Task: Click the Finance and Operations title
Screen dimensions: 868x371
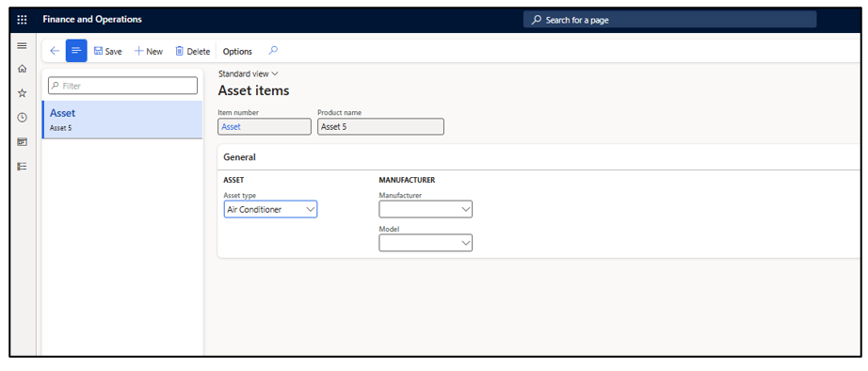Action: pos(92,20)
